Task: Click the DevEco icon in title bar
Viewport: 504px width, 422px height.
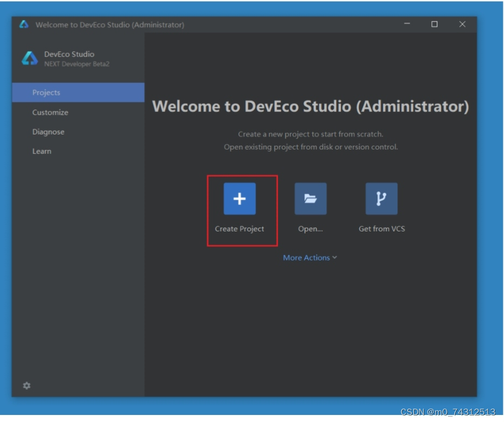Action: click(24, 24)
